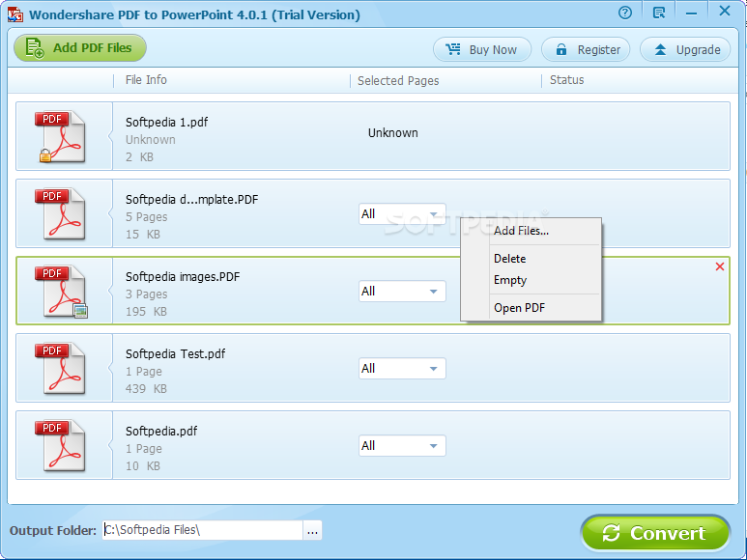Click the 3 Pages label
Viewport: 747px width, 560px height.
point(146,294)
